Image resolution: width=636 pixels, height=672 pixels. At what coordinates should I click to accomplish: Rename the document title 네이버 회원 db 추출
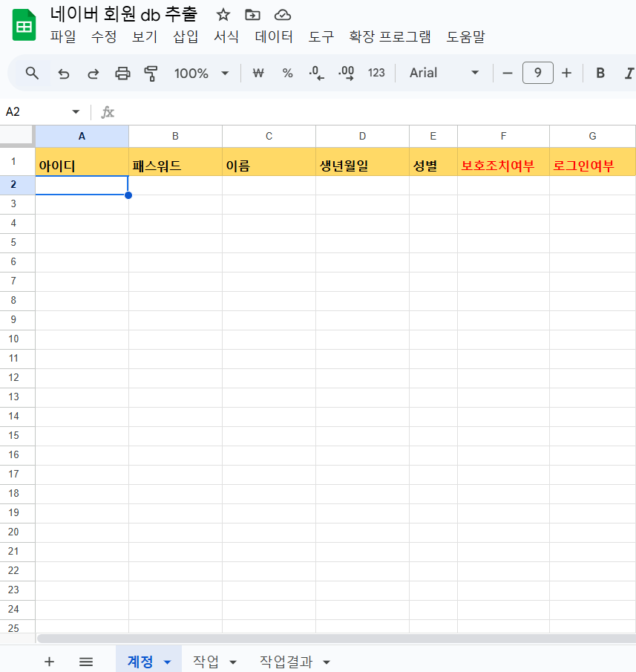124,15
